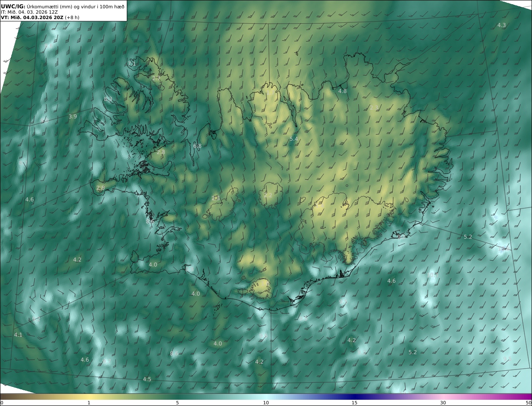
Task: Click the 2.2 value inside the glacier outline
Action: (268, 195)
